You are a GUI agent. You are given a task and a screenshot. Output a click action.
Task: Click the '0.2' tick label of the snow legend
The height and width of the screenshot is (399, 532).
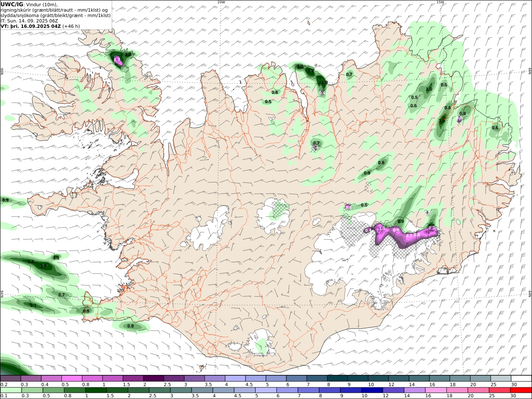click(x=4, y=384)
